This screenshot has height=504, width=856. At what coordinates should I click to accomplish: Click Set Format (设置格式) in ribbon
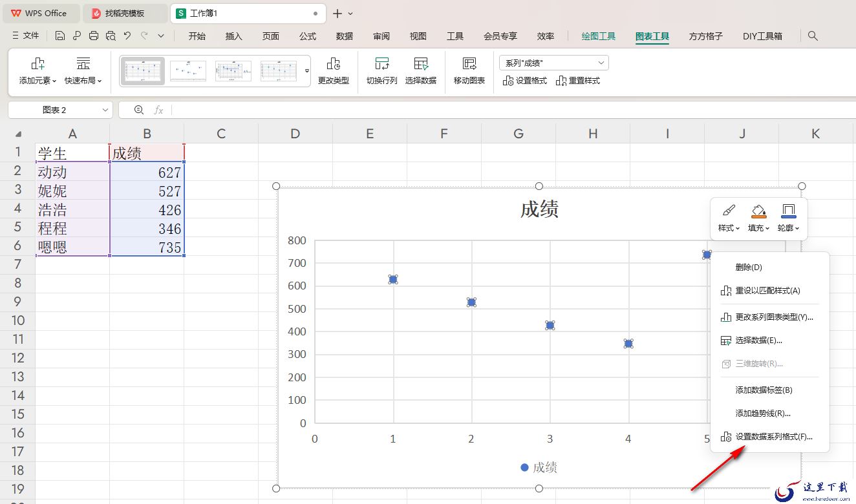pyautogui.click(x=525, y=81)
